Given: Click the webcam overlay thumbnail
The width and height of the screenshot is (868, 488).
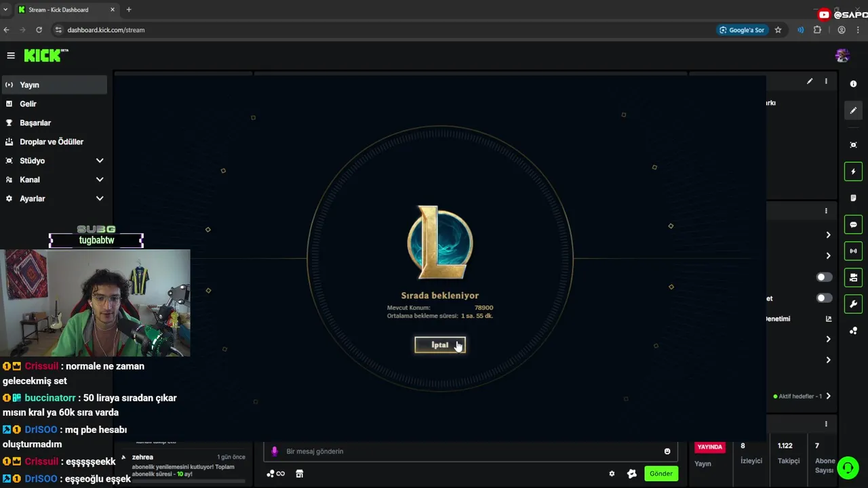Looking at the screenshot, I should click(95, 303).
